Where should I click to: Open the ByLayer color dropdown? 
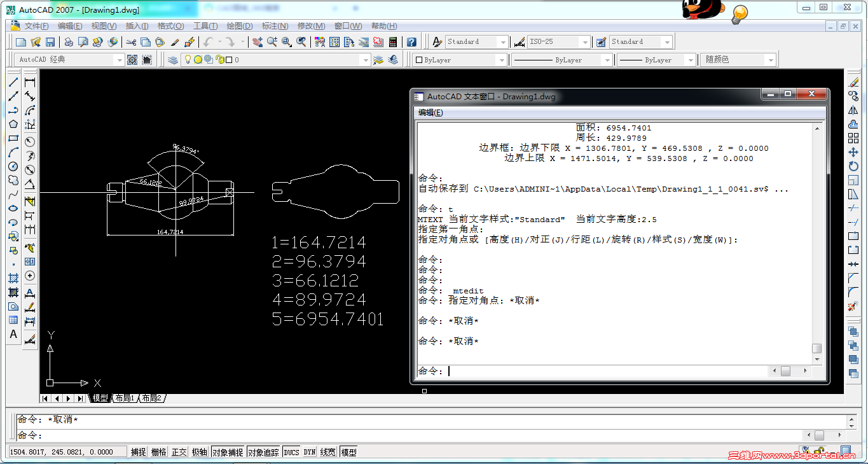(x=502, y=60)
